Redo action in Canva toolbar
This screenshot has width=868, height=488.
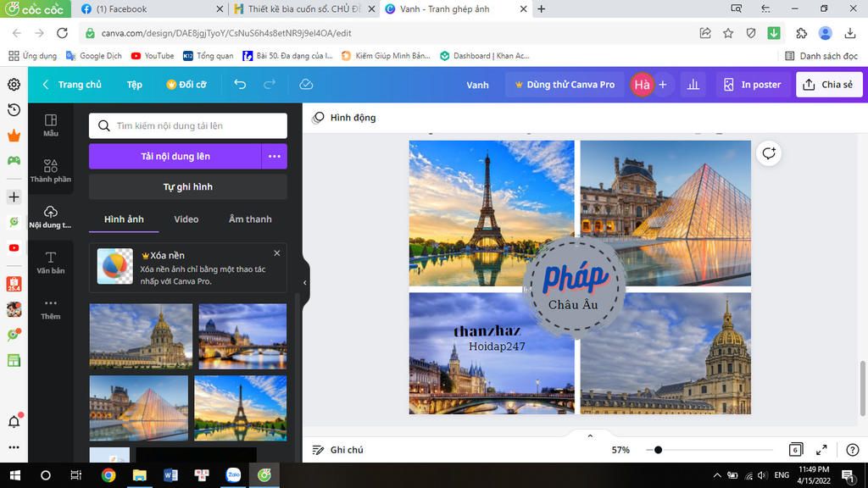pyautogui.click(x=270, y=84)
